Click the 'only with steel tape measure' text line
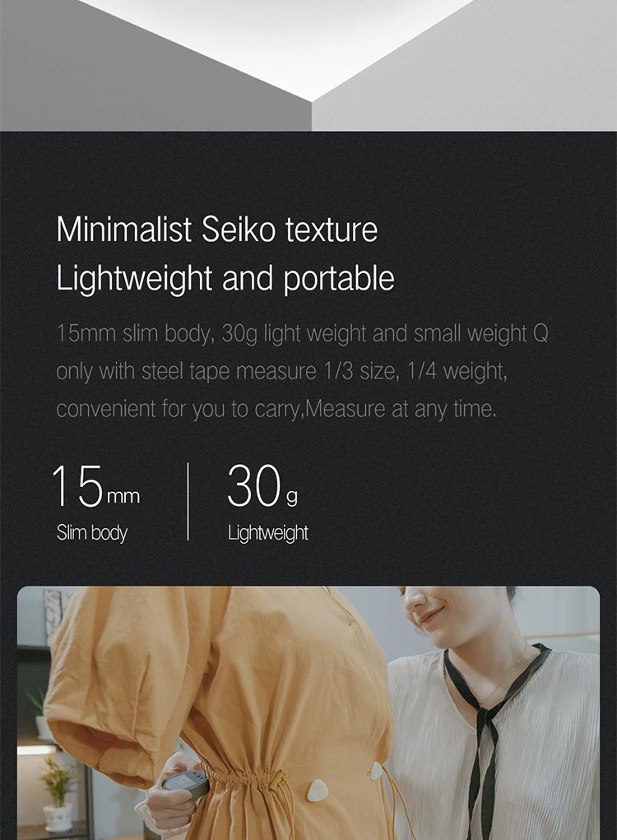Image resolution: width=617 pixels, height=840 pixels. tap(281, 371)
